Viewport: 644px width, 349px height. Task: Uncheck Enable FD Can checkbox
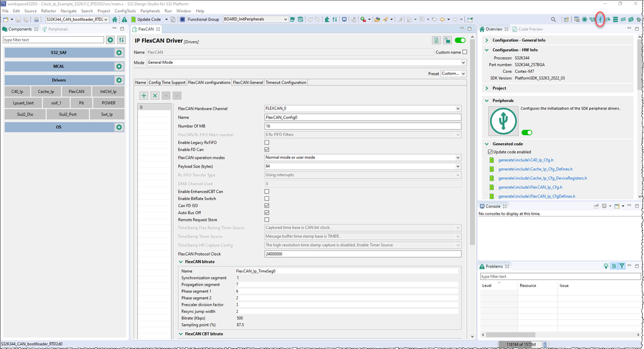click(267, 150)
